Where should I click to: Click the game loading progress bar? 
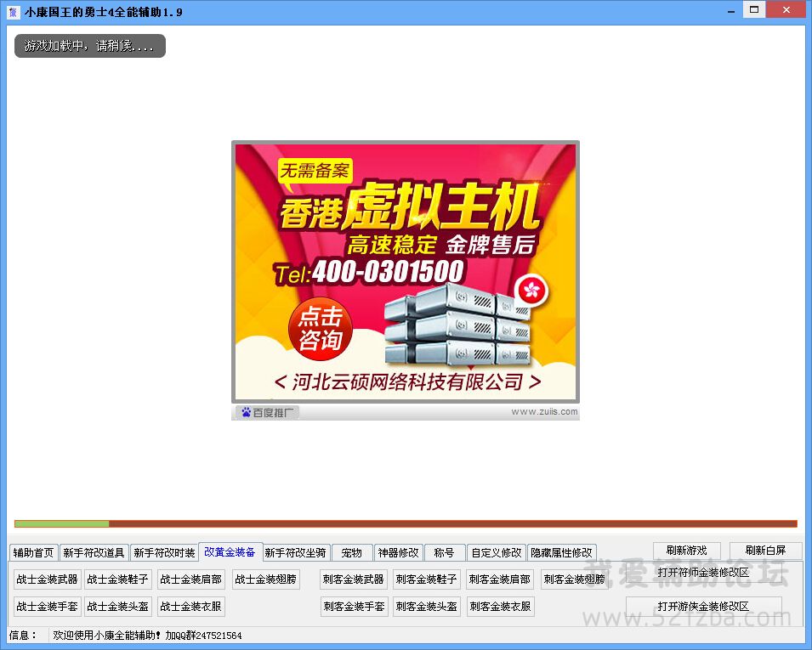406,523
